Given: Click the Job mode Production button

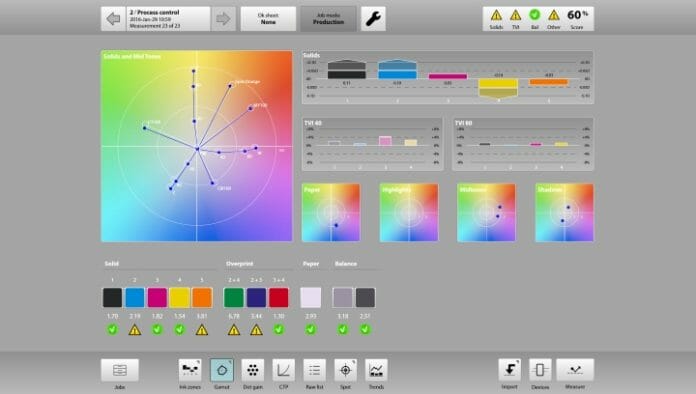Looking at the screenshot, I should [328, 19].
